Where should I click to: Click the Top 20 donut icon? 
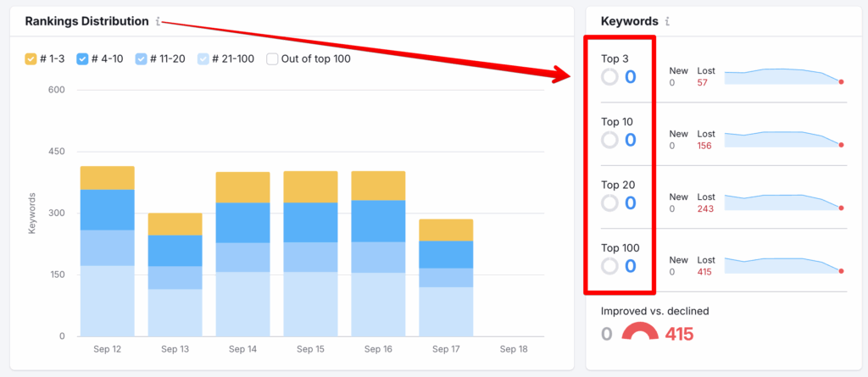pyautogui.click(x=609, y=203)
